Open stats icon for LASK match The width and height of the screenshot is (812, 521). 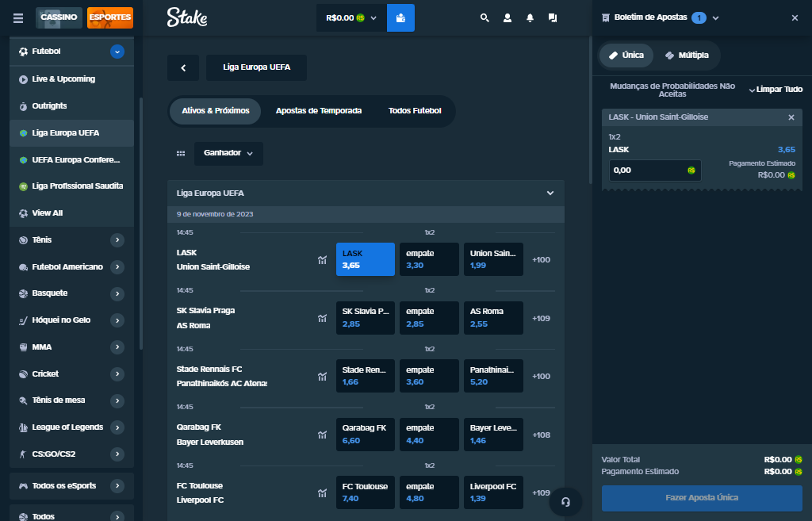322,260
